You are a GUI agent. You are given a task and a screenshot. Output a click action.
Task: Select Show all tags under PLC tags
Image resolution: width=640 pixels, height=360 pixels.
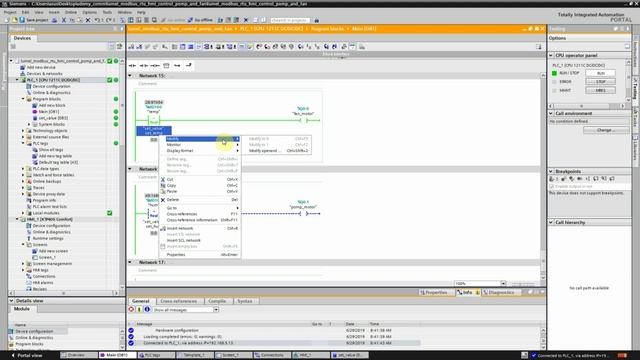point(51,150)
